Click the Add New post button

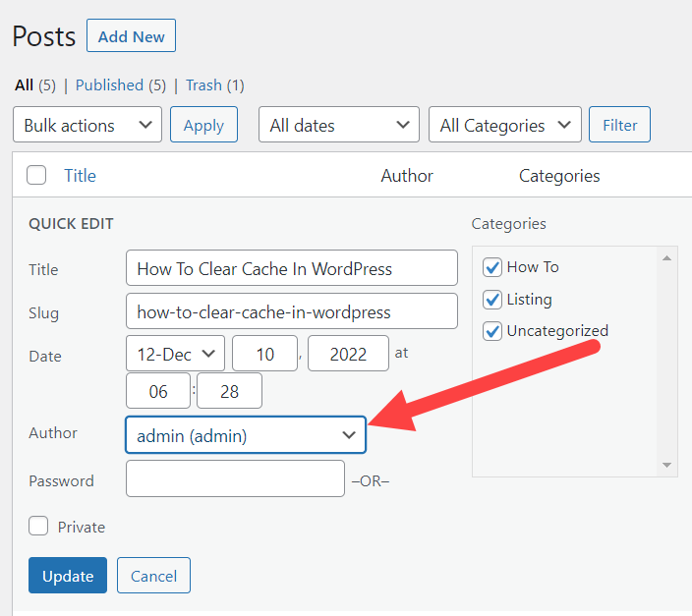point(131,36)
